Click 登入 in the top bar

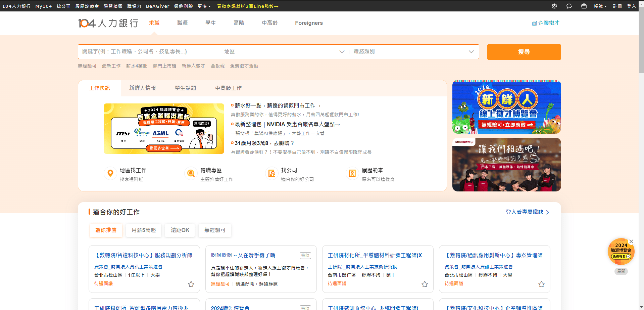coord(632,6)
